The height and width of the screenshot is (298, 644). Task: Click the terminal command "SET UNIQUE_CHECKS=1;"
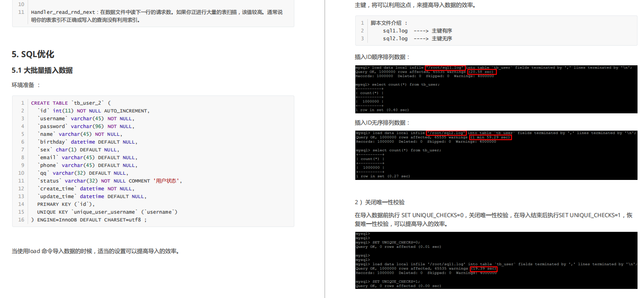396,281
